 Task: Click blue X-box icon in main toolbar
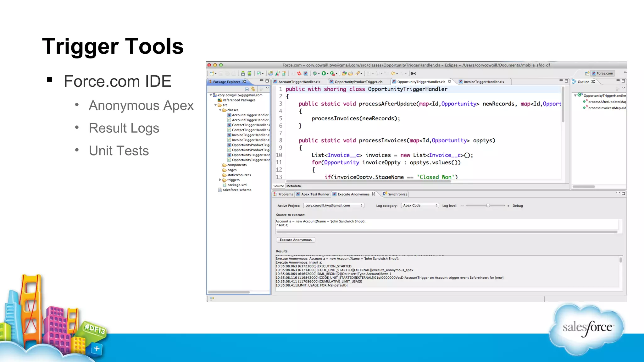[305, 74]
